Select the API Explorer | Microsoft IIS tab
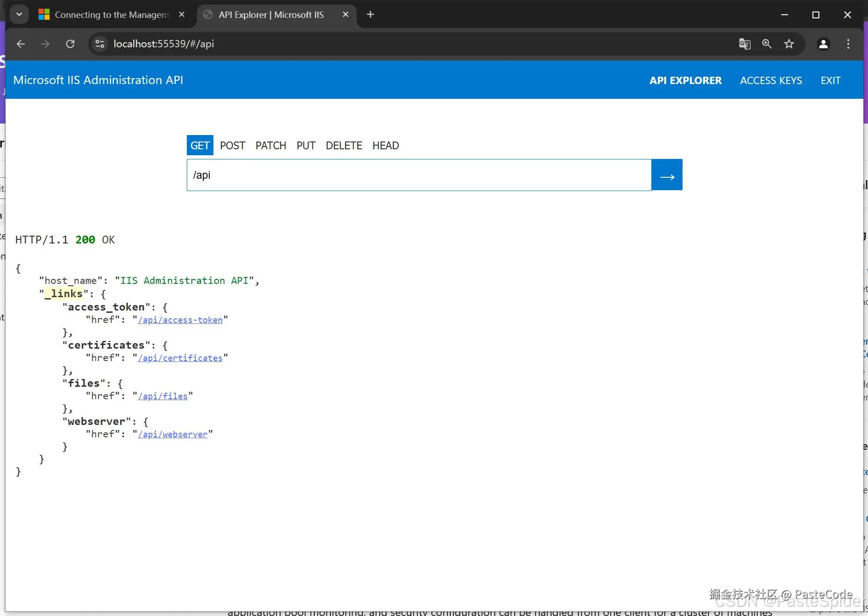The width and height of the screenshot is (868, 616). (x=277, y=15)
